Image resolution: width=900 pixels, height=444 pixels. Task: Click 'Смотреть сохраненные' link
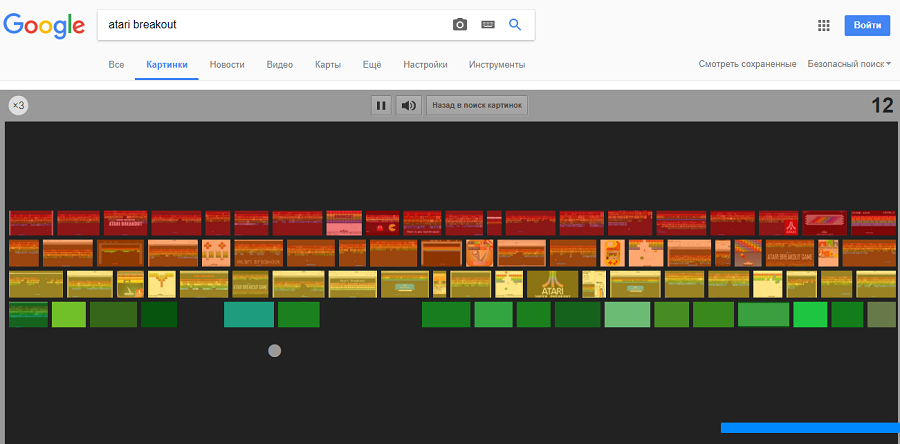pyautogui.click(x=747, y=64)
